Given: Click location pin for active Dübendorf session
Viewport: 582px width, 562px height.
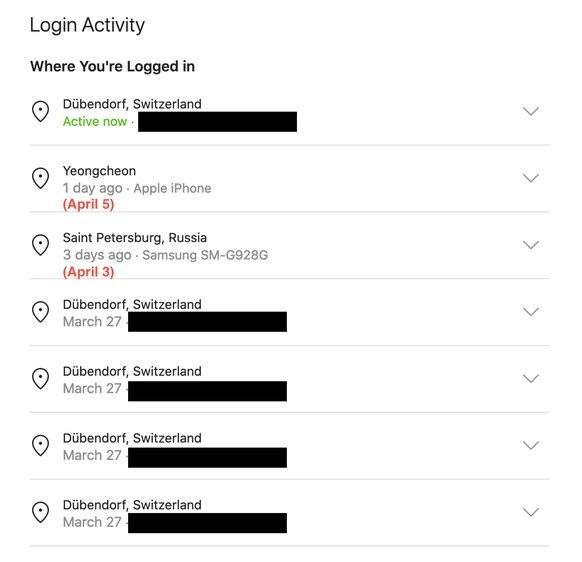Looking at the screenshot, I should coord(40,111).
